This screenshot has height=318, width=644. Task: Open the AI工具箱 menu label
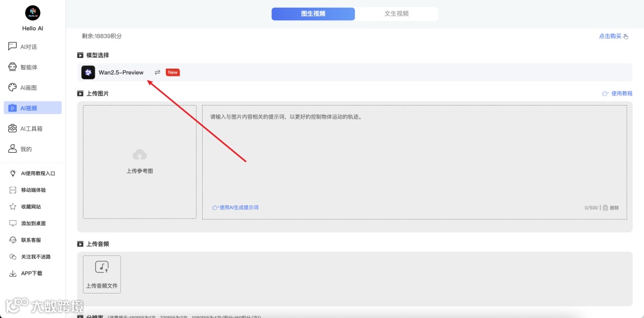(x=31, y=129)
